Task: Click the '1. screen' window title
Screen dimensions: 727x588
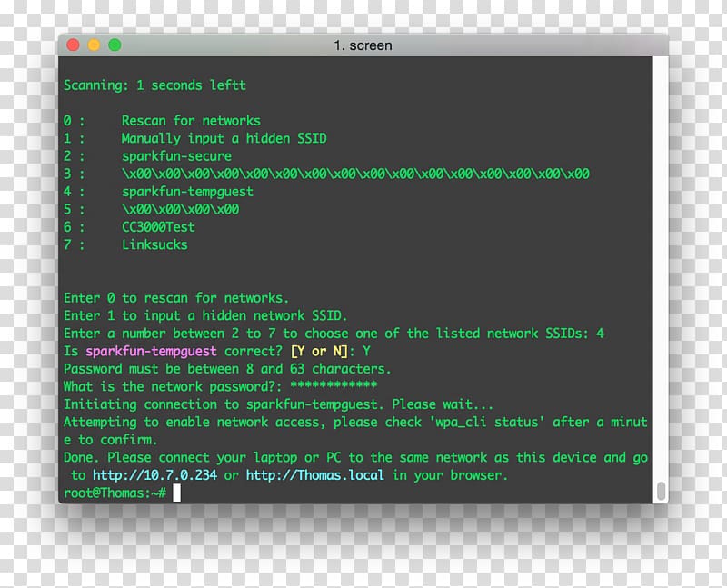Action: click(363, 45)
